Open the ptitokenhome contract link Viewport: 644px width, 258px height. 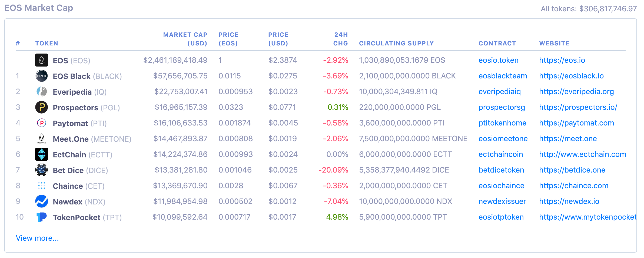[x=502, y=123]
